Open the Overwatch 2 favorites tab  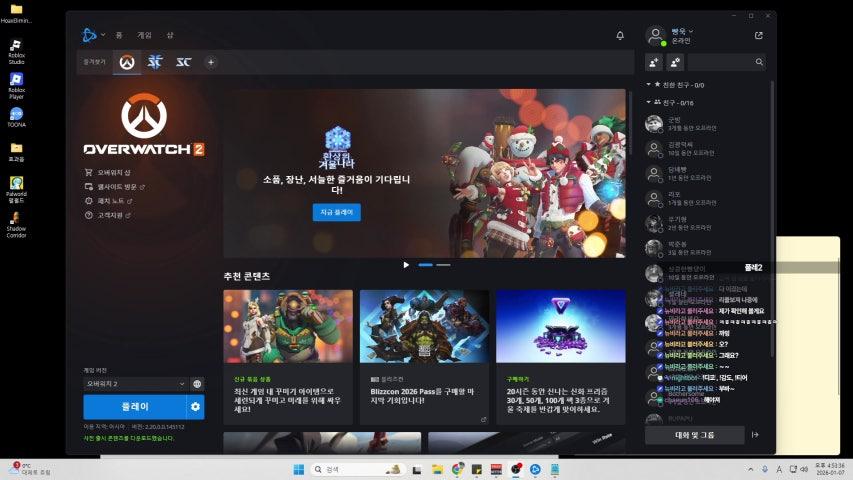point(127,62)
